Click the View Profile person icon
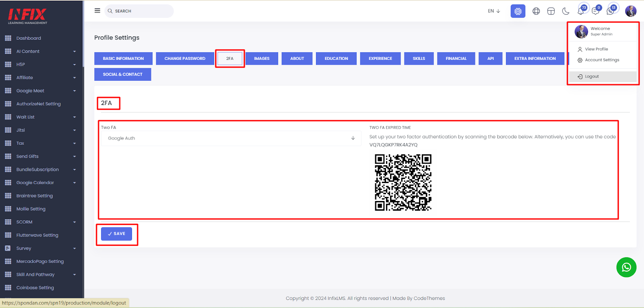644x308 pixels. [x=580, y=49]
